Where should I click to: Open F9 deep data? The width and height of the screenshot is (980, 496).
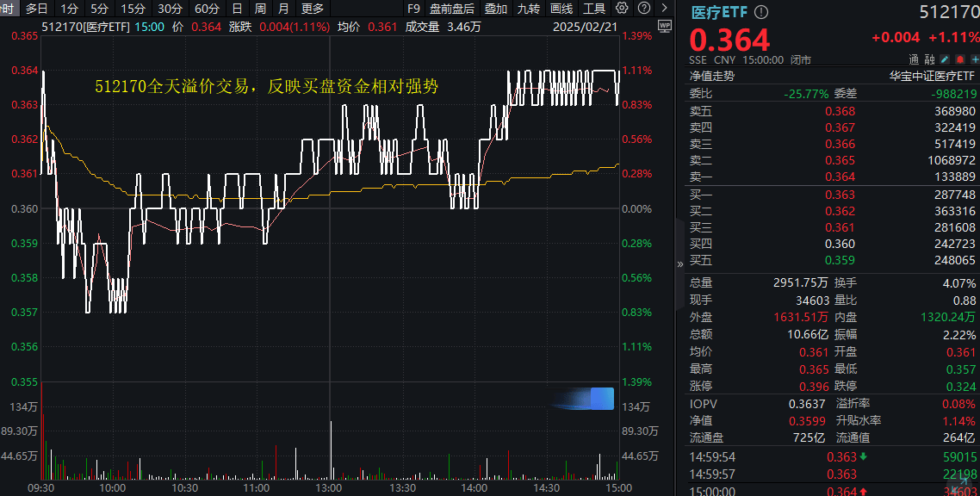413,8
